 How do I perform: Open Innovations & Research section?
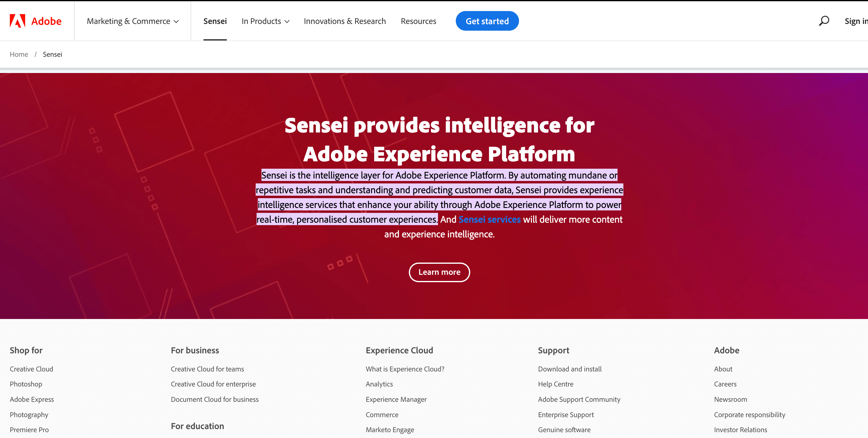[345, 21]
